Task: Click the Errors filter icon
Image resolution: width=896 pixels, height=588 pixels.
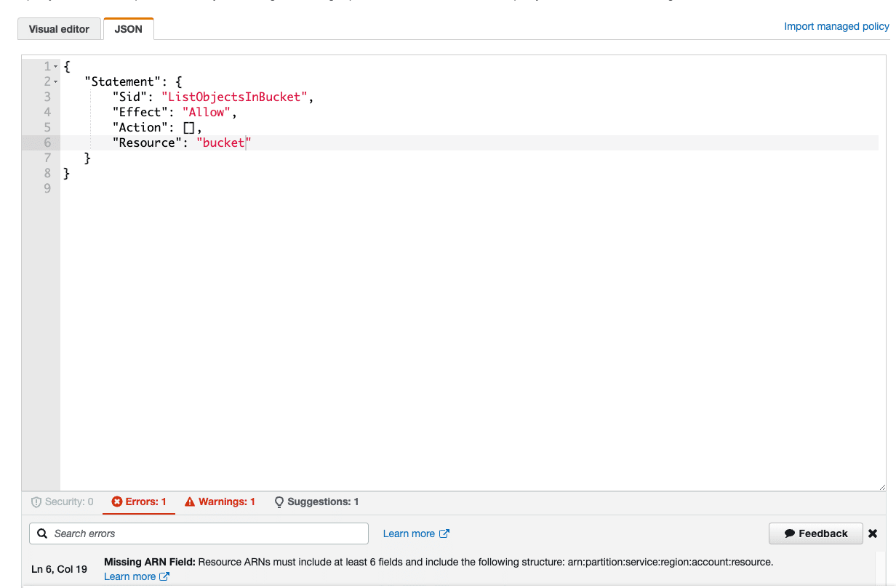Action: click(117, 502)
